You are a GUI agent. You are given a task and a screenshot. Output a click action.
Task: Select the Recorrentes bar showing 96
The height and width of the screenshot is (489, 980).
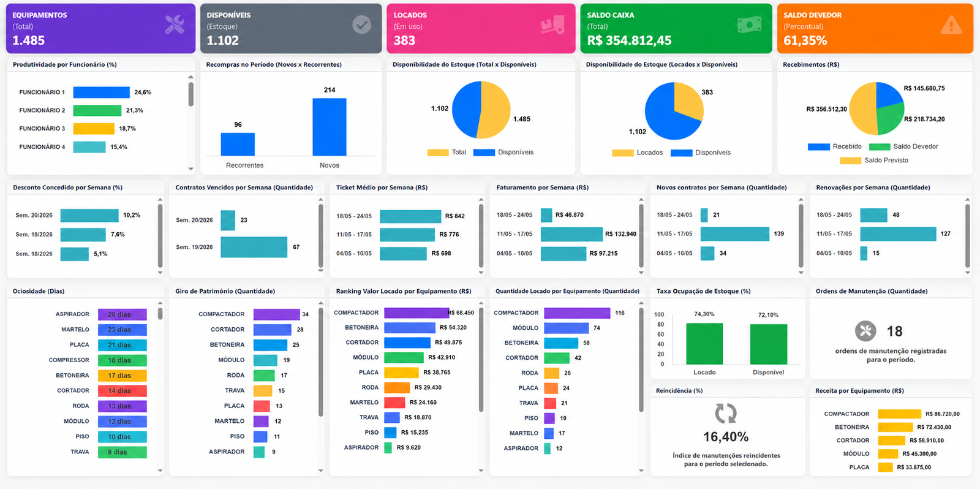[238, 144]
